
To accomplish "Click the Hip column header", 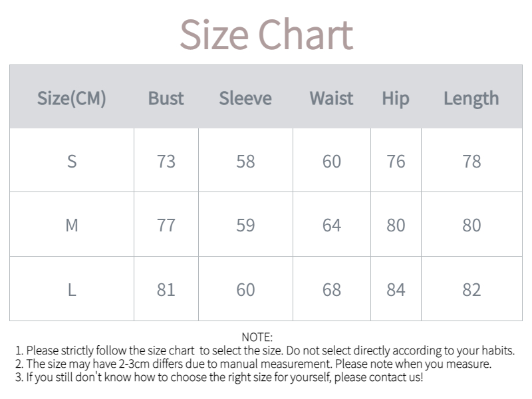I will pos(396,98).
